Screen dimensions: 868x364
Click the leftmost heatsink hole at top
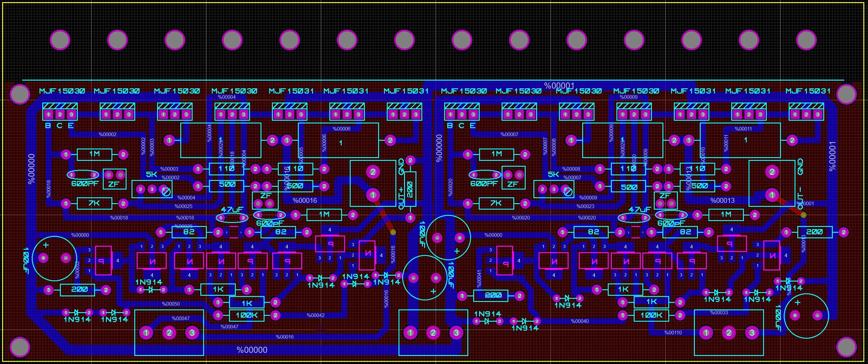[60, 40]
